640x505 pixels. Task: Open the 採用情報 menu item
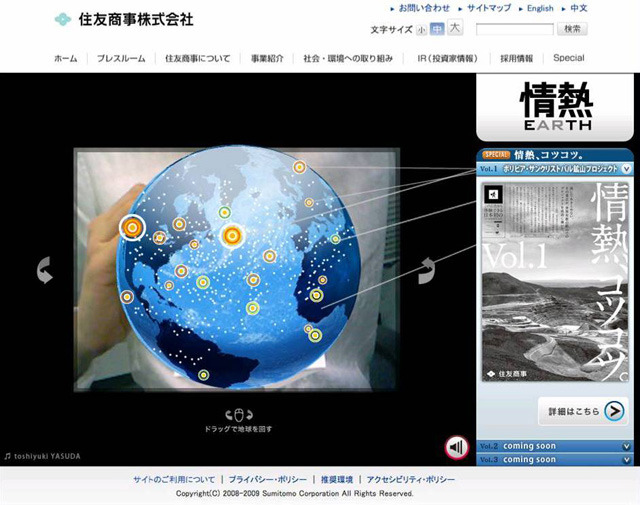tap(516, 59)
